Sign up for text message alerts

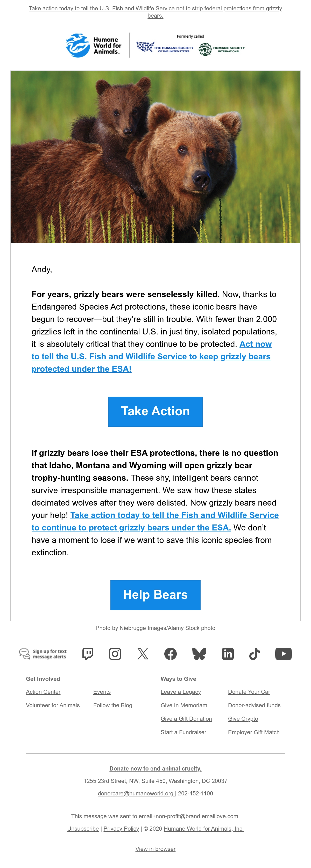pyautogui.click(x=43, y=654)
